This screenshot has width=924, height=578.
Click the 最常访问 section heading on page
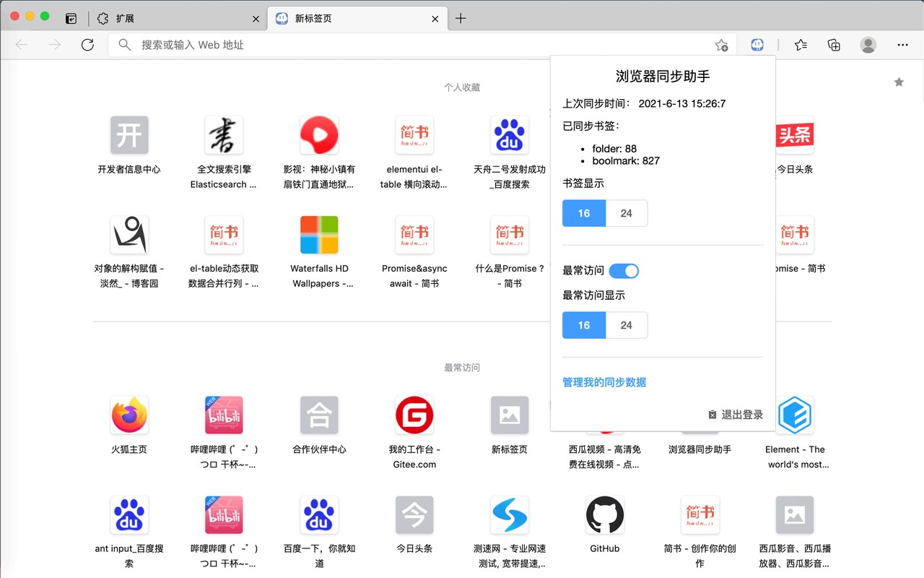462,368
